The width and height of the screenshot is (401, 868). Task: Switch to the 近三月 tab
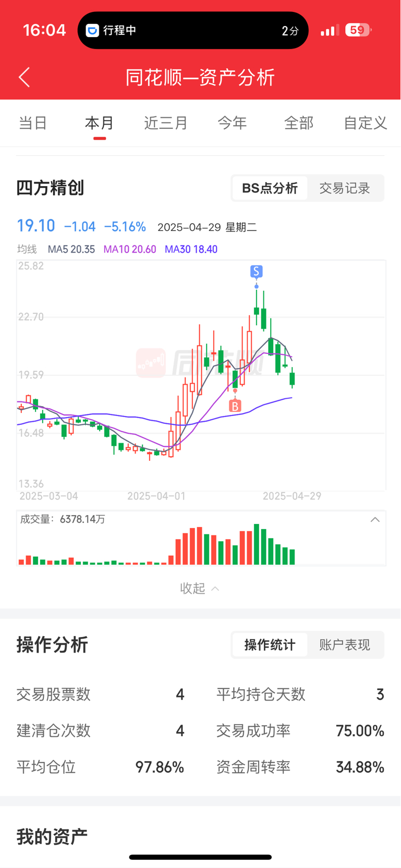coord(166,123)
